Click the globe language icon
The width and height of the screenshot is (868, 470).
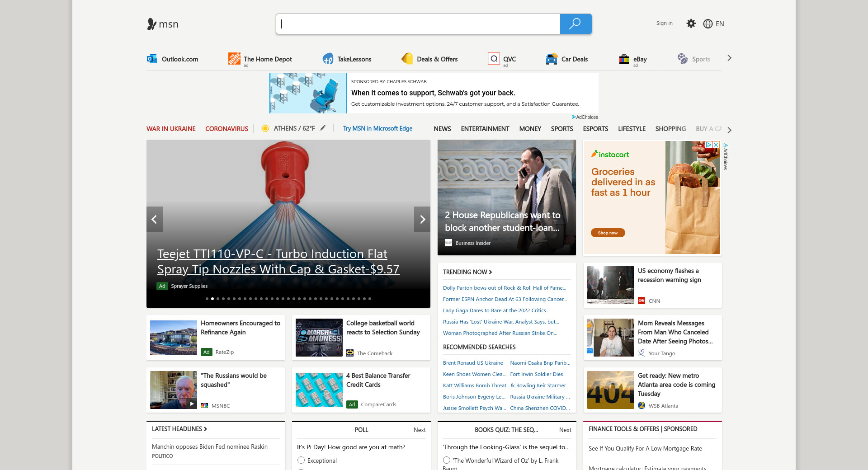pyautogui.click(x=708, y=24)
